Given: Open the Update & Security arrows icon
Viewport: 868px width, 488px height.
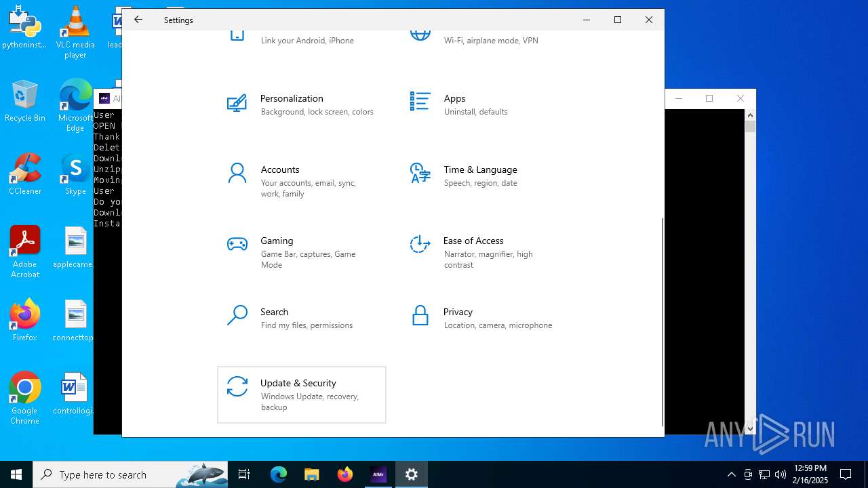Looking at the screenshot, I should click(237, 386).
